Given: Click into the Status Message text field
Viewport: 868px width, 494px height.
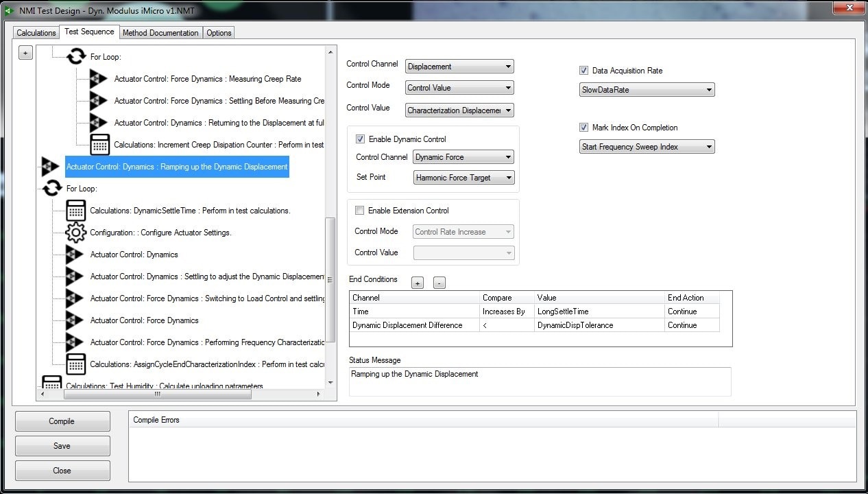Looking at the screenshot, I should pyautogui.click(x=540, y=381).
